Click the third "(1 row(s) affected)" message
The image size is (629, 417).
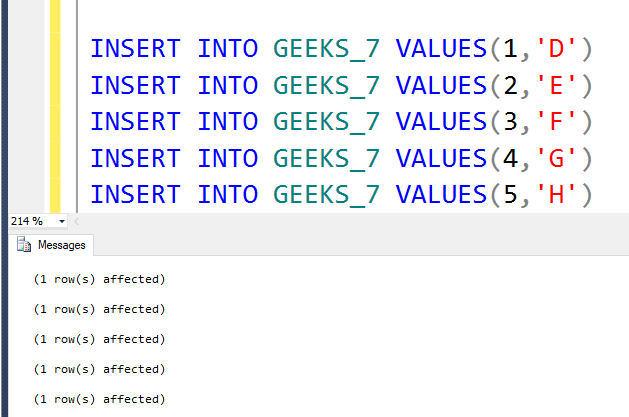(x=99, y=339)
